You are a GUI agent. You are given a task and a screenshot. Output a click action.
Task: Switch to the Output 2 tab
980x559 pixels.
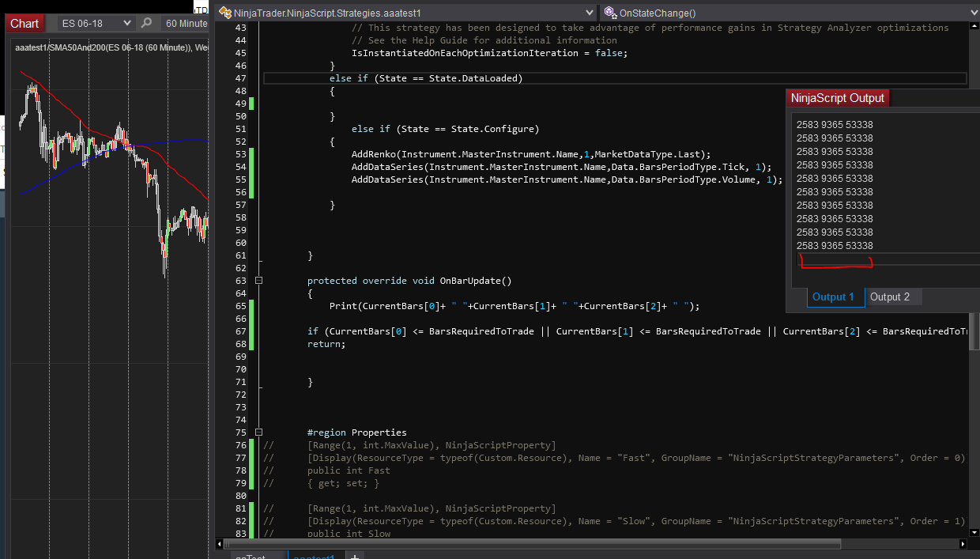click(890, 297)
